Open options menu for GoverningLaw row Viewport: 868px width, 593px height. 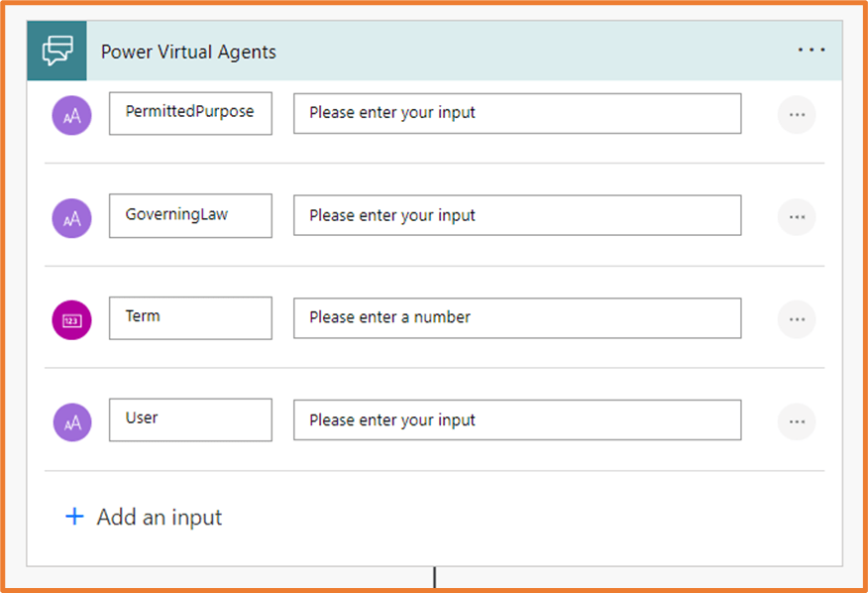pyautogui.click(x=797, y=217)
